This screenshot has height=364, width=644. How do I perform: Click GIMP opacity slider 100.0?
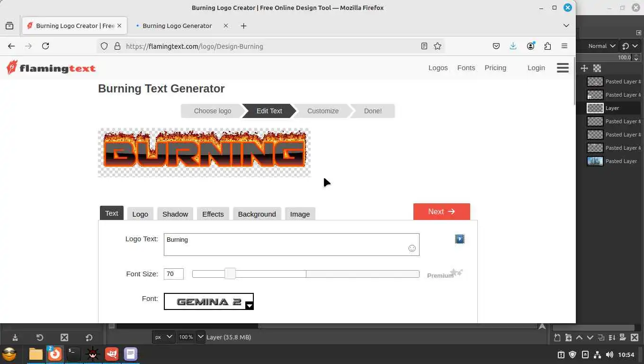[604, 57]
